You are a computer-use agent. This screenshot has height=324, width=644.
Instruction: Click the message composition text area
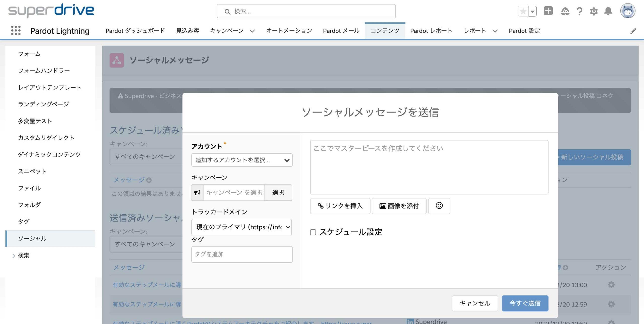(429, 167)
